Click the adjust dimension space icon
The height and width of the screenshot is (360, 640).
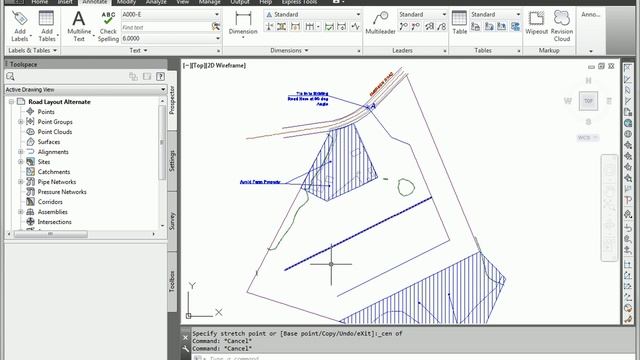[x=282, y=27]
